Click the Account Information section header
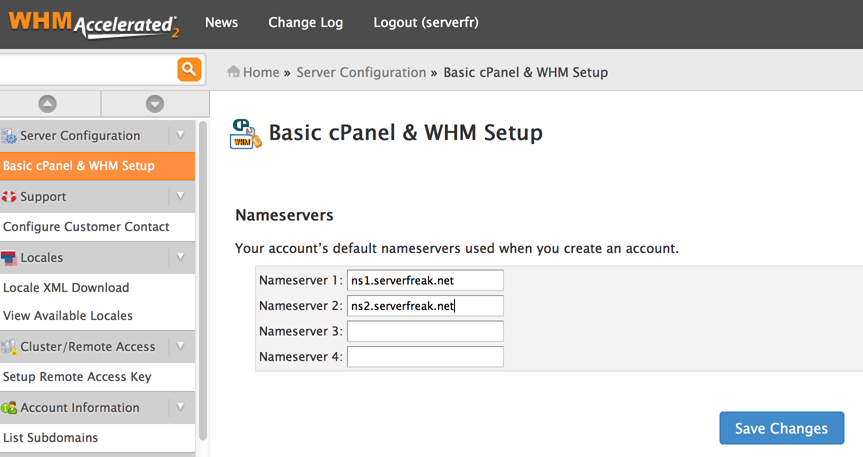The width and height of the screenshot is (863, 457). (97, 408)
